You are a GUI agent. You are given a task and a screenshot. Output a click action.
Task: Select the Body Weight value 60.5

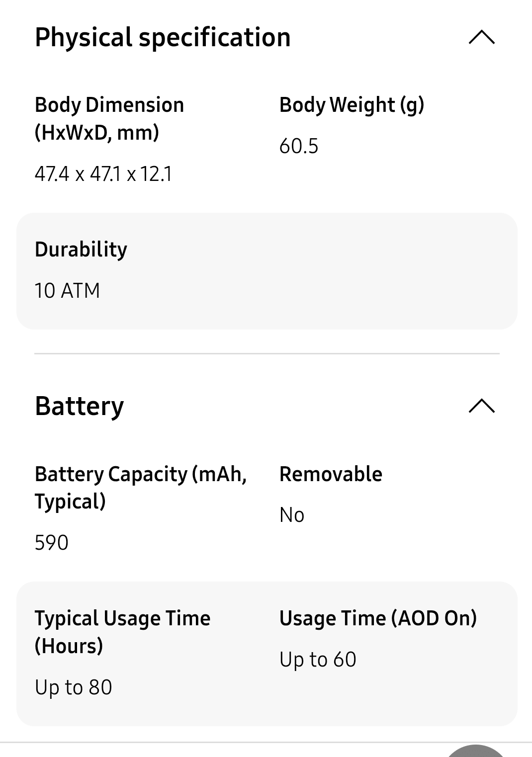click(298, 146)
